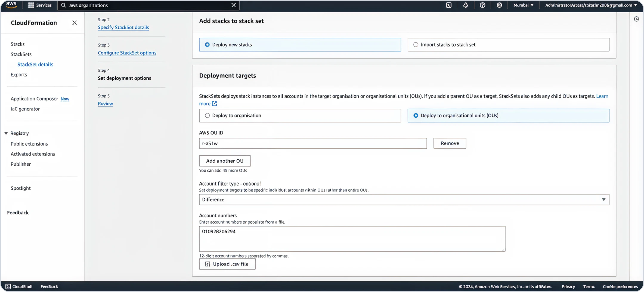Open the help question mark menu
Image resolution: width=644 pixels, height=292 pixels.
482,5
